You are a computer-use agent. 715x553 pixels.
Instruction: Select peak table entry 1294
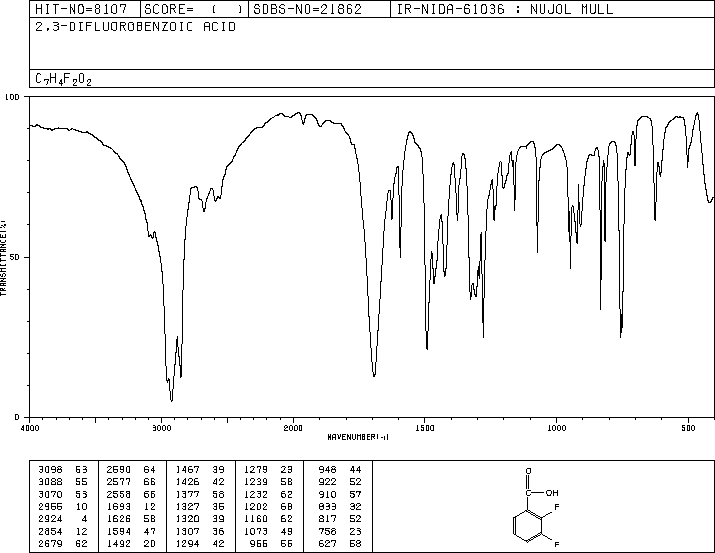click(x=200, y=543)
